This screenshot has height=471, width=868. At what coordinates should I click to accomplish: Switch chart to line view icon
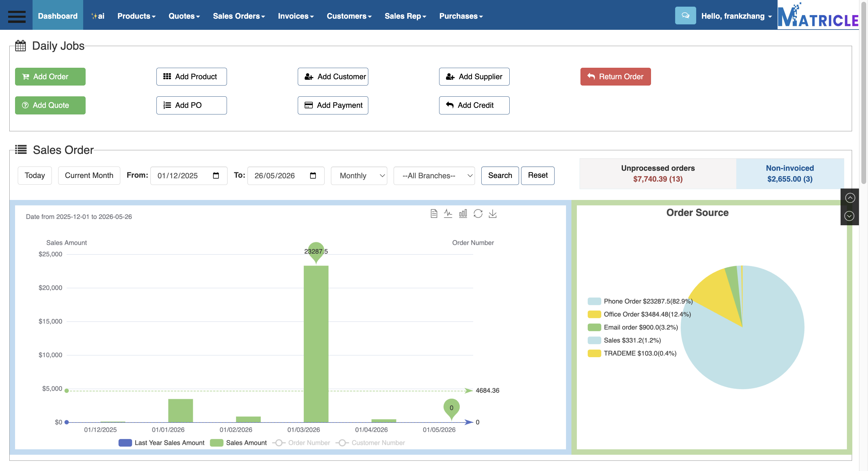pos(448,214)
